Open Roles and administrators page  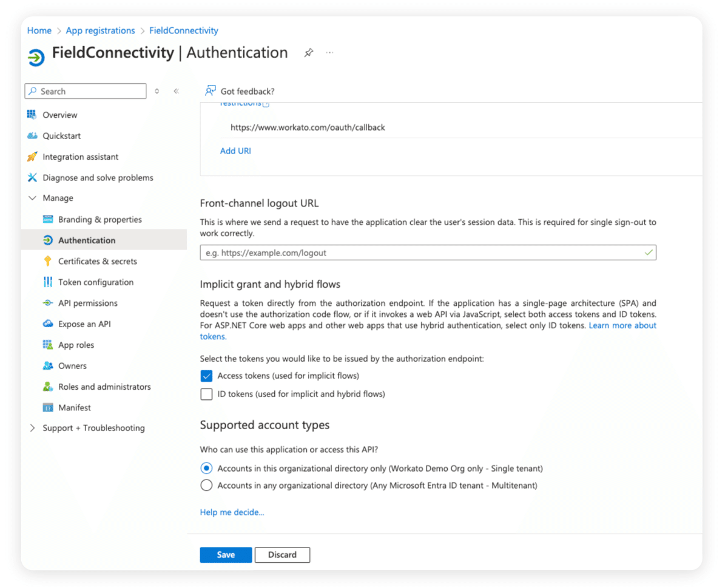coord(104,387)
